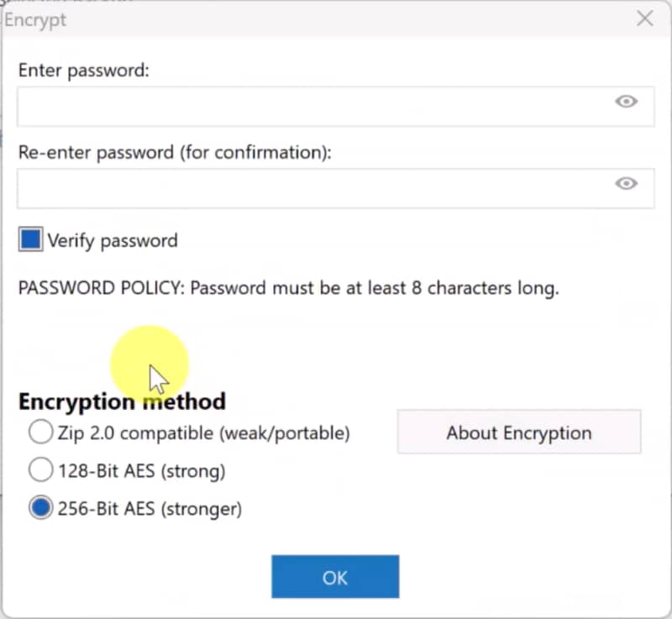
Task: Click the "256-Bit AES (stronger)" label text
Action: pos(150,509)
